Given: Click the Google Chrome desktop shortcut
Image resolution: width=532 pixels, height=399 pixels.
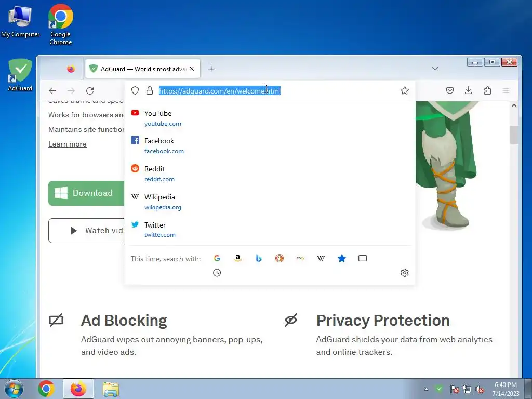Looking at the screenshot, I should click(x=60, y=24).
